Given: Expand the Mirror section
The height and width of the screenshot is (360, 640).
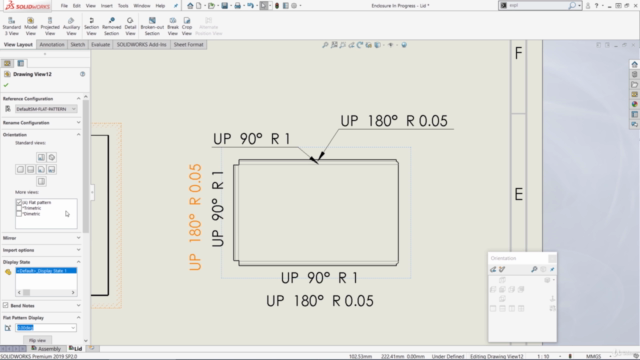Looking at the screenshot, I should point(78,238).
